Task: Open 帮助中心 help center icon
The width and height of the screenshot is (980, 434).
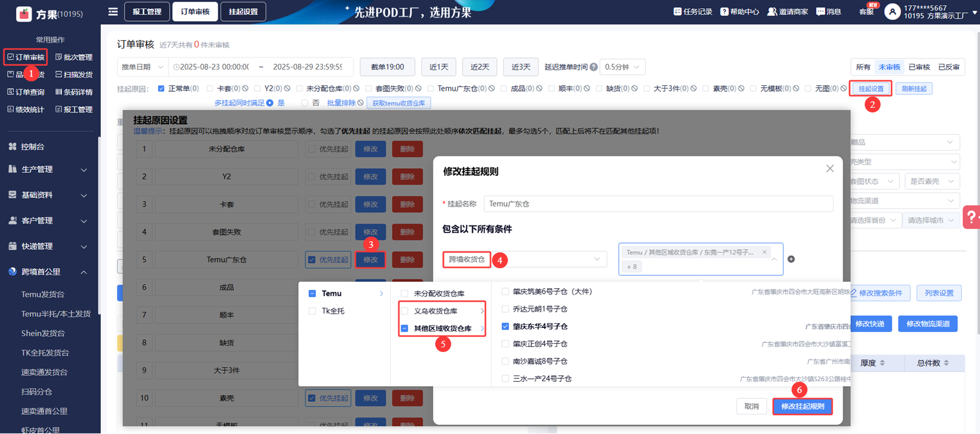Action: pos(724,12)
